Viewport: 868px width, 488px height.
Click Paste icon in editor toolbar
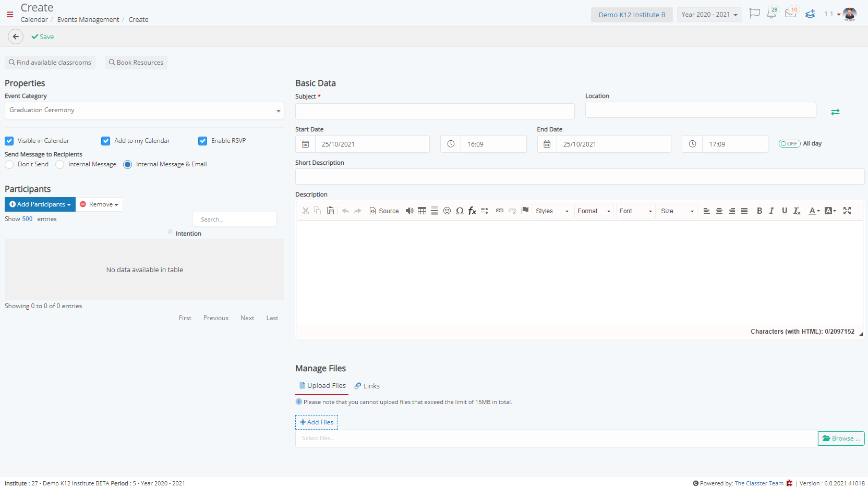330,211
